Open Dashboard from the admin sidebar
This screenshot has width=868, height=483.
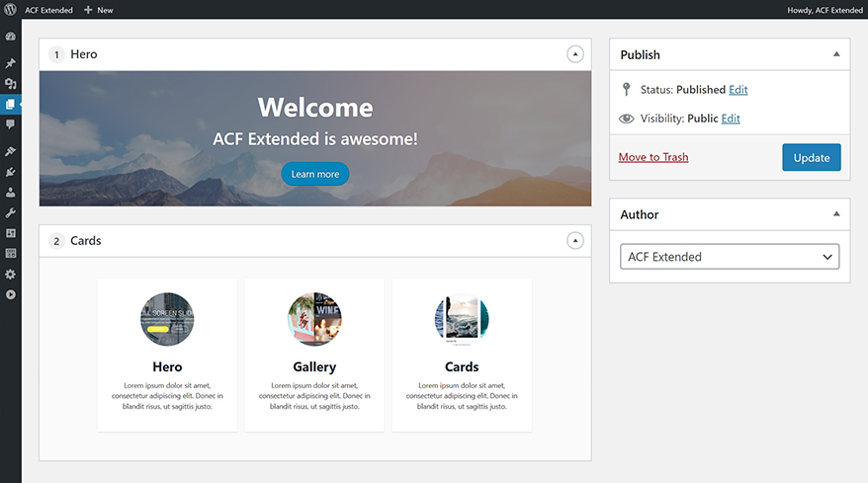coord(10,37)
